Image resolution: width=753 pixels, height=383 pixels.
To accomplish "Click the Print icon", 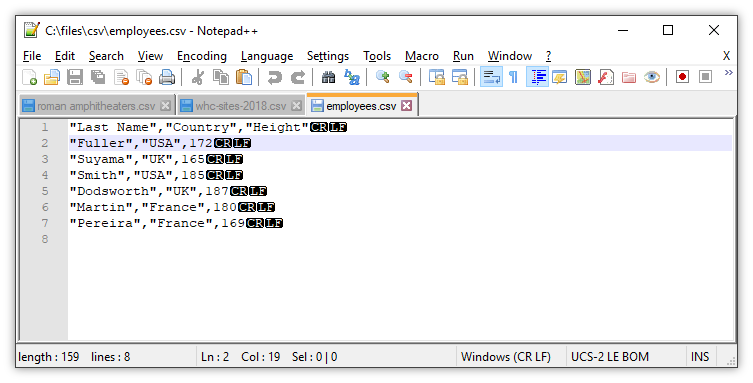I will click(167, 77).
